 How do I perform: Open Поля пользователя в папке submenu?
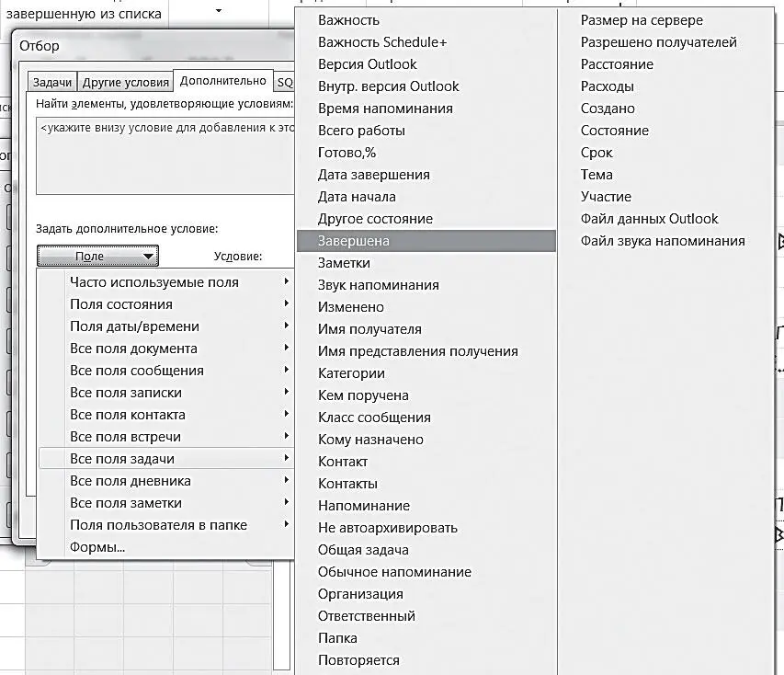click(166, 524)
